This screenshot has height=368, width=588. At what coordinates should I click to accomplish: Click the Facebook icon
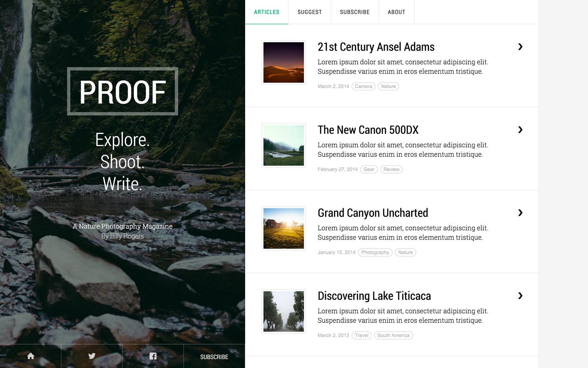153,356
